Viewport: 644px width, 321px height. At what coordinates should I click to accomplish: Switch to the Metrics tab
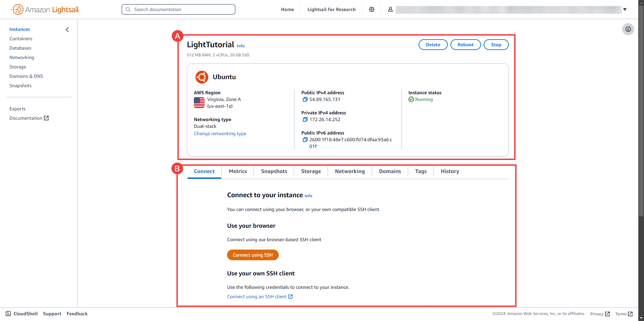point(238,171)
